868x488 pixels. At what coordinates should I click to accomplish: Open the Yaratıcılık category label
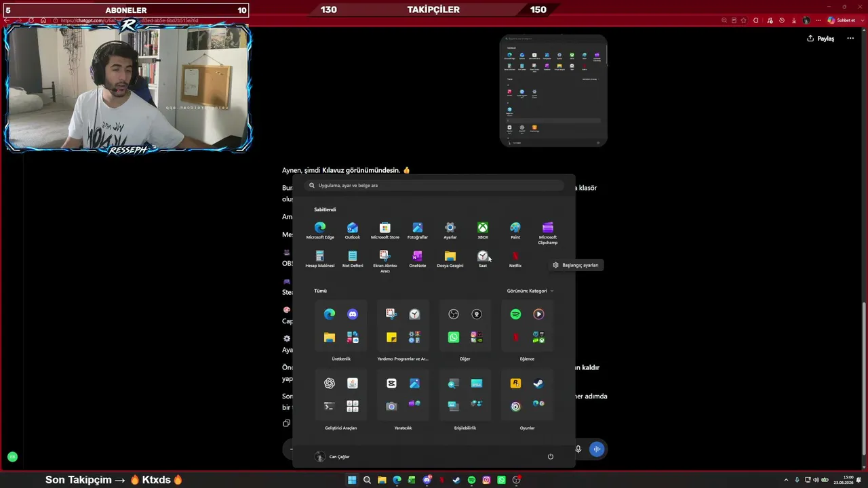(x=403, y=428)
